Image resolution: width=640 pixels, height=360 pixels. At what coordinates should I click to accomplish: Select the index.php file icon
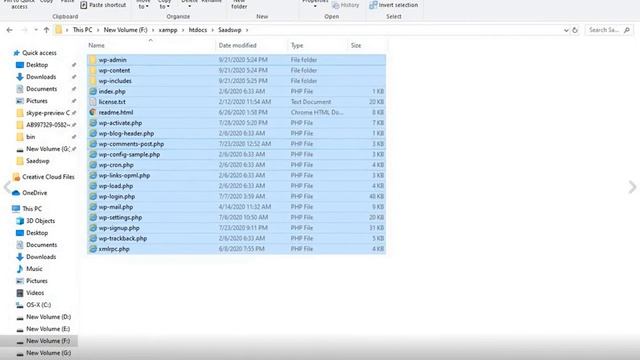click(x=93, y=91)
